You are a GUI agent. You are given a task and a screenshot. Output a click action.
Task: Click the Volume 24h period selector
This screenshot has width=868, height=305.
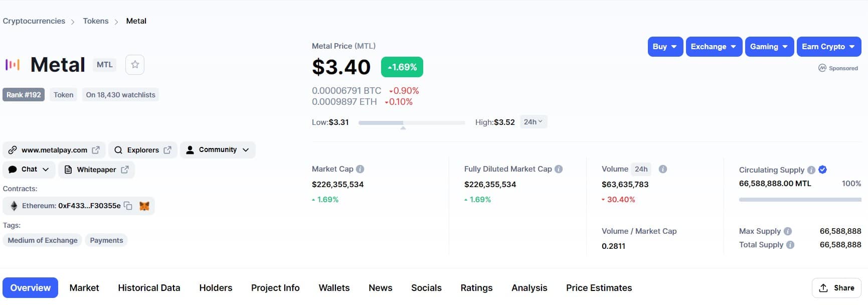point(641,169)
